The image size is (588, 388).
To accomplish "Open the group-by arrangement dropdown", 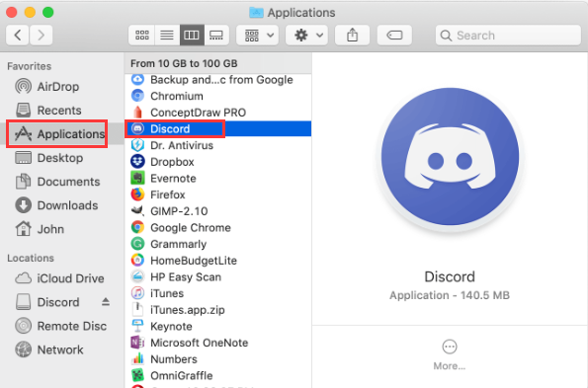I will coord(258,36).
